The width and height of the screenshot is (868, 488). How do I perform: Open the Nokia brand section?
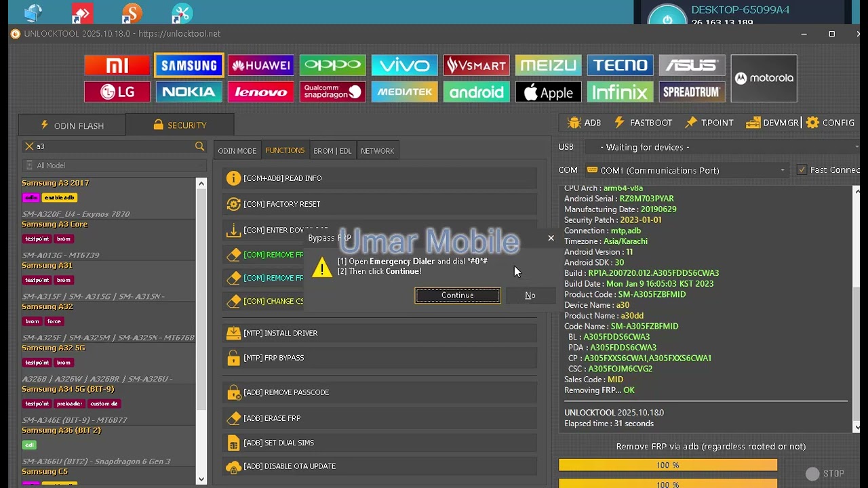pyautogui.click(x=189, y=92)
